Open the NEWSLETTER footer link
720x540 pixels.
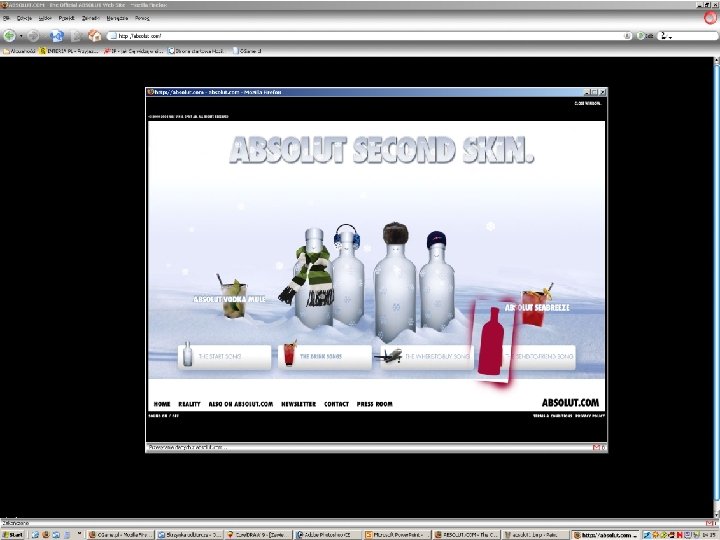(x=298, y=404)
